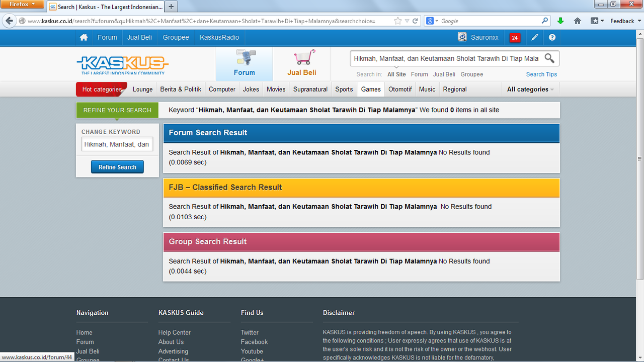The height and width of the screenshot is (362, 644).
Task: Select the All Site search scope
Action: click(396, 74)
